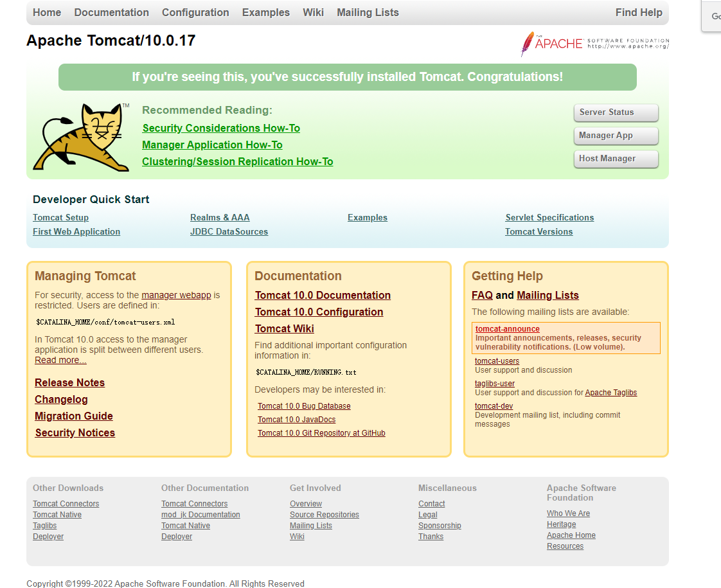Open the tomcat-users mailing list link
This screenshot has width=721, height=588.
pos(497,361)
